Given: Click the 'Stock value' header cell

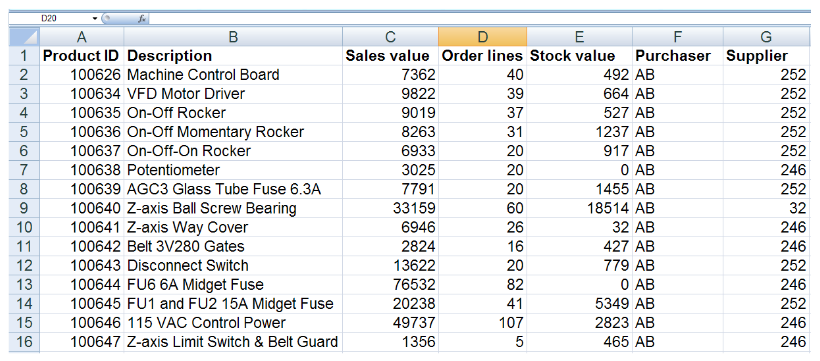Looking at the screenshot, I should point(579,55).
